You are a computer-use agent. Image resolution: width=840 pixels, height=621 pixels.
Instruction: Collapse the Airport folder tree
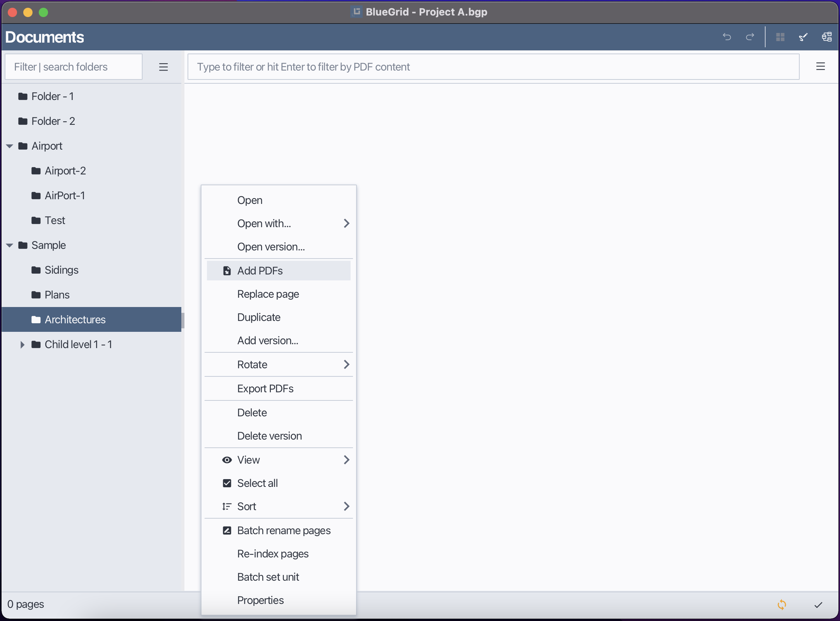click(9, 146)
